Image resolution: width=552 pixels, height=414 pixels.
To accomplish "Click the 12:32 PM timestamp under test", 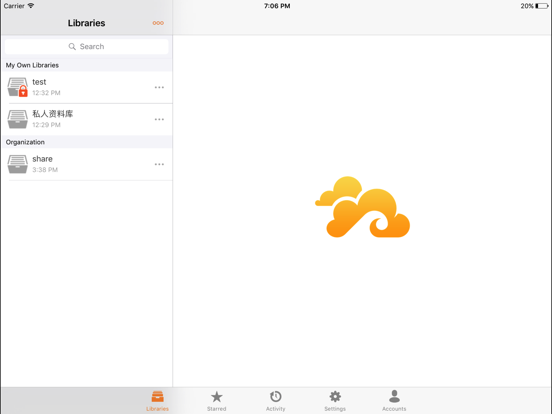I will click(x=46, y=93).
